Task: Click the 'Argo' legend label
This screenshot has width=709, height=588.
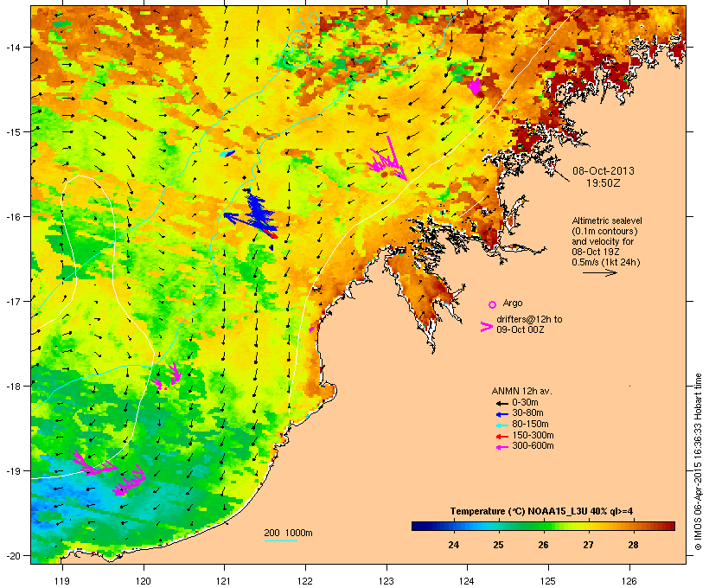Action: [x=513, y=303]
